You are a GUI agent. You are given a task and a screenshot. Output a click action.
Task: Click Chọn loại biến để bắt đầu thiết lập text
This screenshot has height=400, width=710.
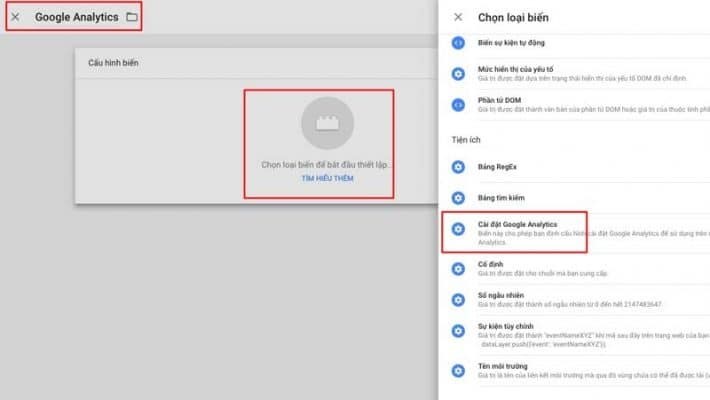(324, 165)
